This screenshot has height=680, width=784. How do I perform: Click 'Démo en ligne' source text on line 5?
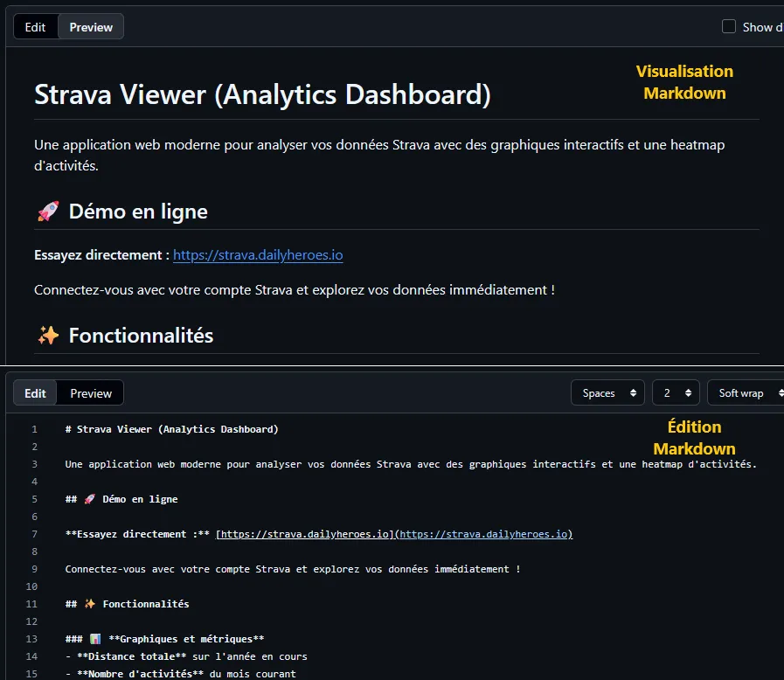(x=140, y=499)
